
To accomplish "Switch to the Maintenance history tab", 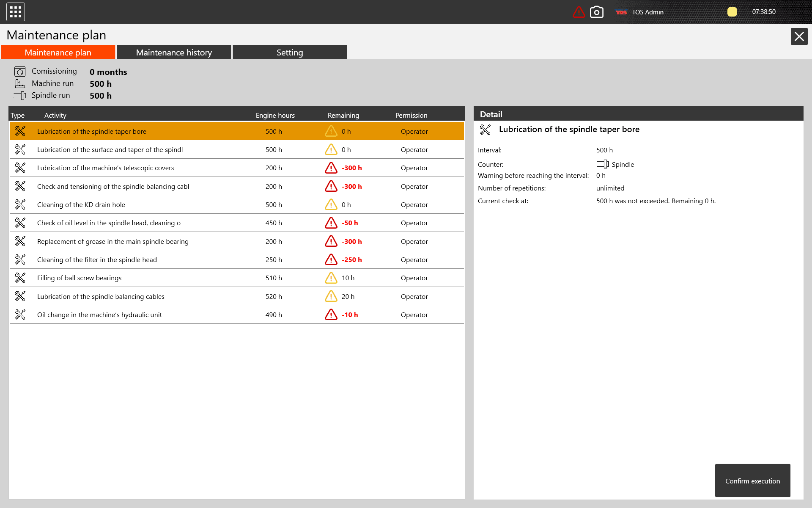I will click(174, 52).
